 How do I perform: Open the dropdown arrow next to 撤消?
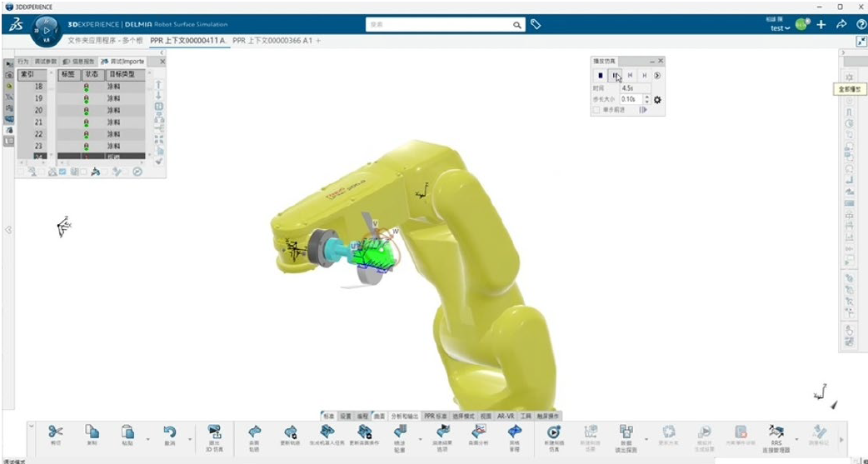[191, 439]
